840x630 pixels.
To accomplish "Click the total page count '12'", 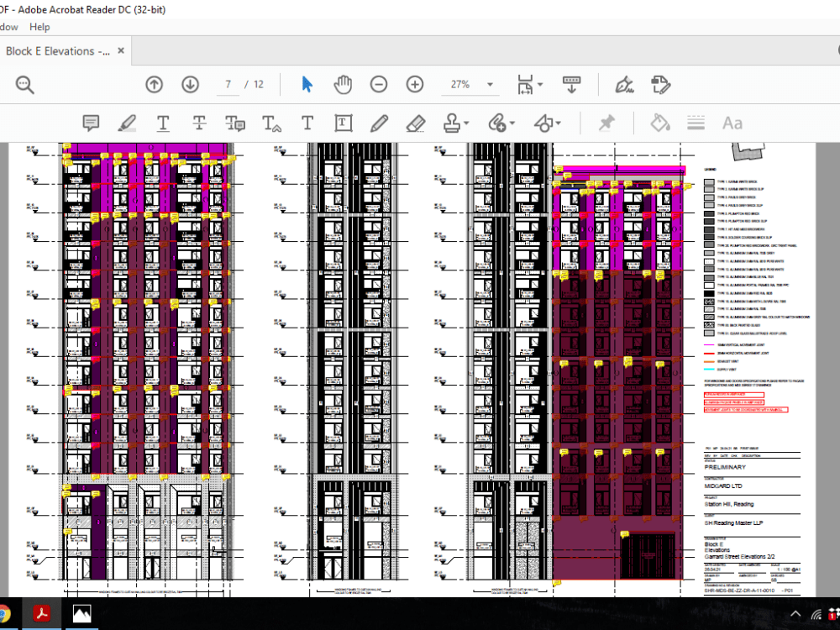I will pos(259,85).
